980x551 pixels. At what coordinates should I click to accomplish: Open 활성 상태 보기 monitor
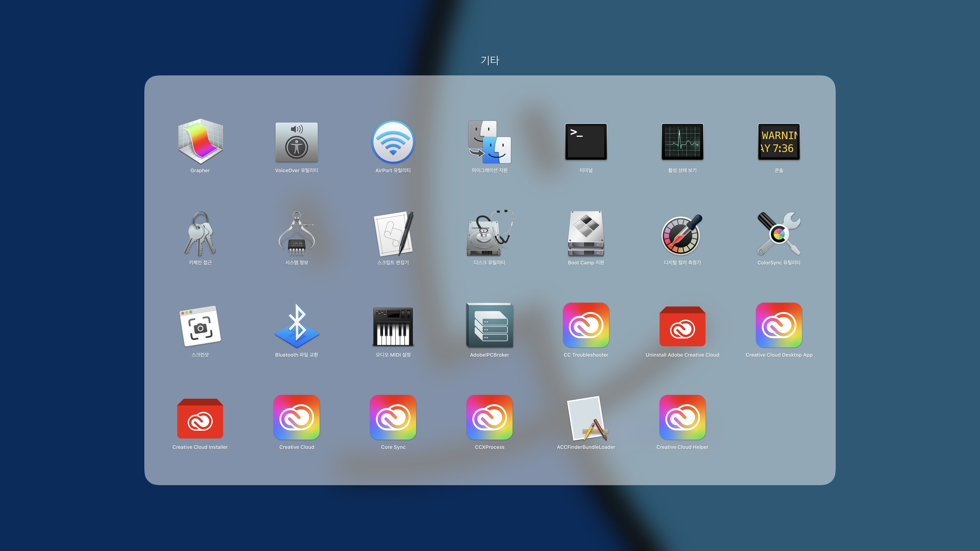pos(682,141)
